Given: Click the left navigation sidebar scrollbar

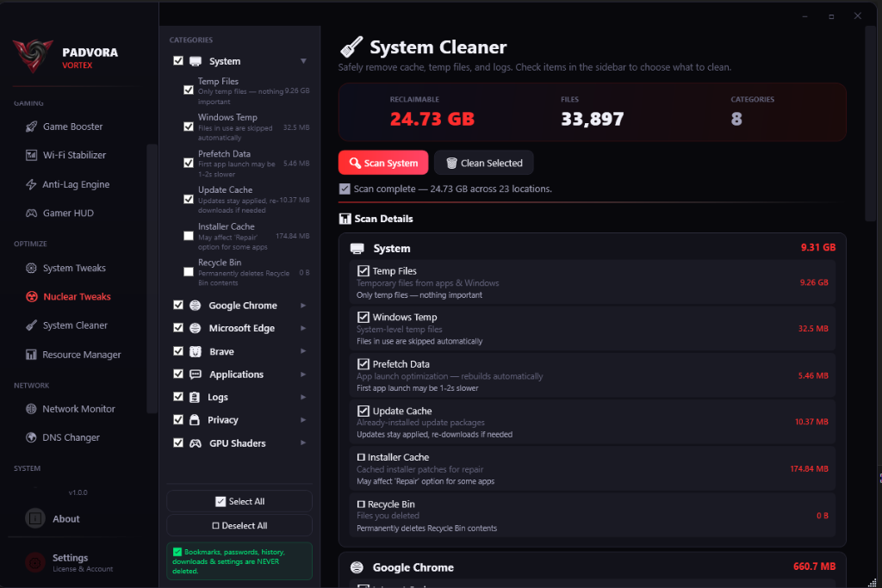Looking at the screenshot, I should (x=152, y=280).
